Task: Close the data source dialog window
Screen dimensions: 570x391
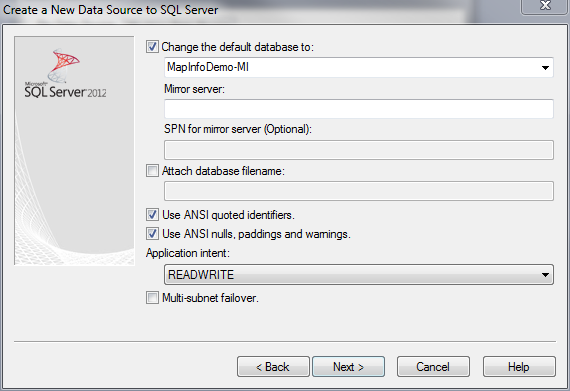Action: coord(545,6)
